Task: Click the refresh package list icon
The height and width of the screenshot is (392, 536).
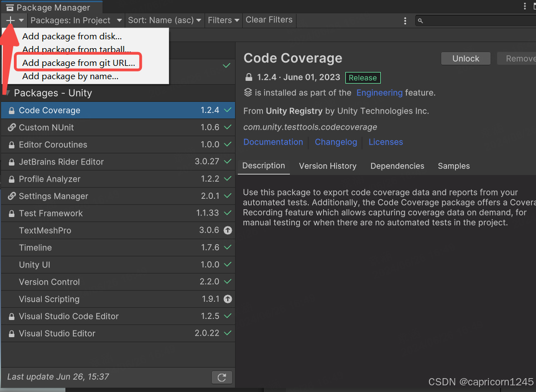Action: [222, 377]
